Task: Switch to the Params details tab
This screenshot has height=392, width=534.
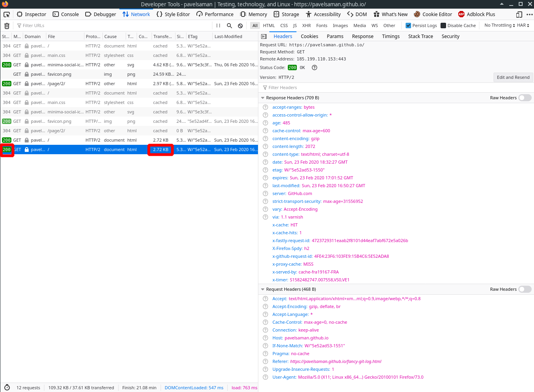Action: click(335, 36)
